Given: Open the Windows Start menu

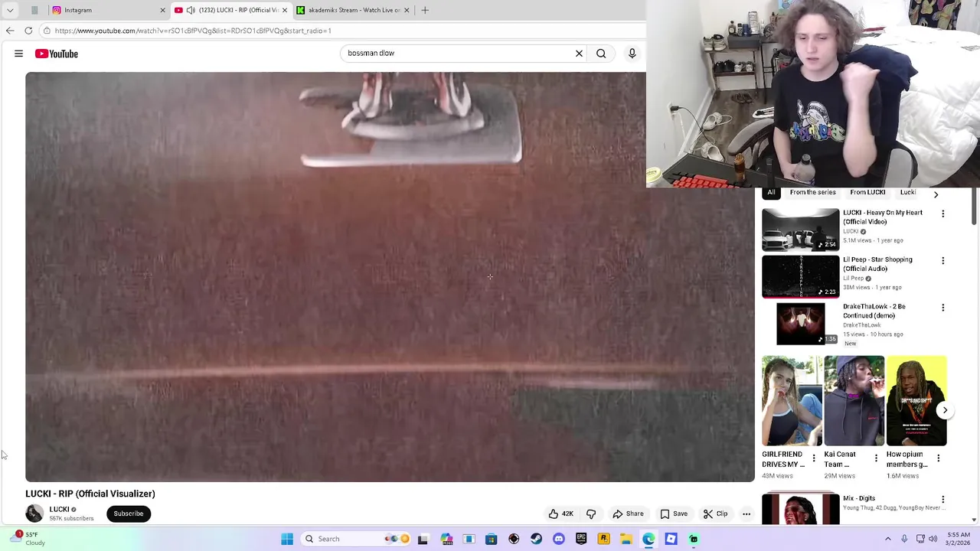Looking at the screenshot, I should tap(287, 539).
